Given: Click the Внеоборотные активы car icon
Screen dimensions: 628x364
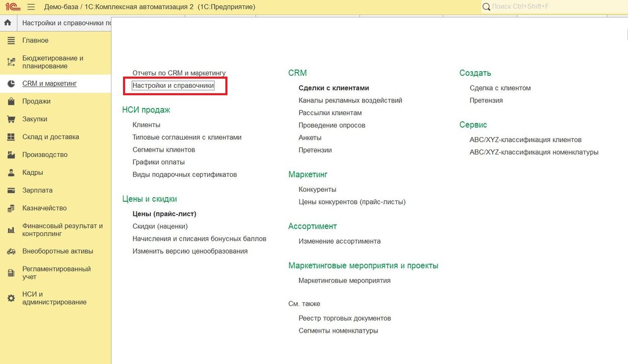Looking at the screenshot, I should (11, 252).
